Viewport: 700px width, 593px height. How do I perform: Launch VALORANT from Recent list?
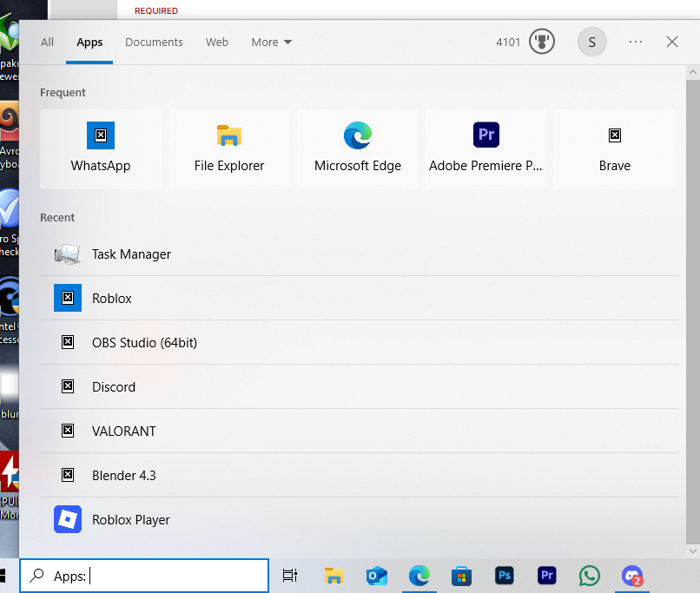click(x=360, y=431)
